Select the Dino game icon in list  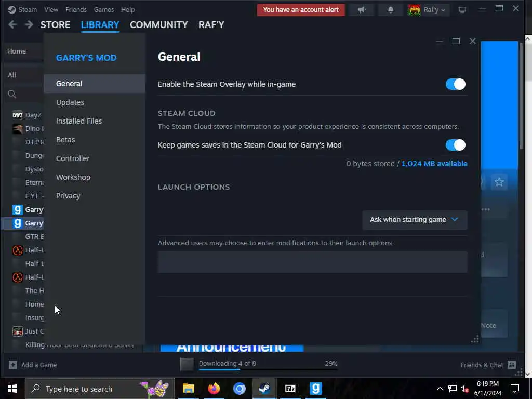[17, 129]
